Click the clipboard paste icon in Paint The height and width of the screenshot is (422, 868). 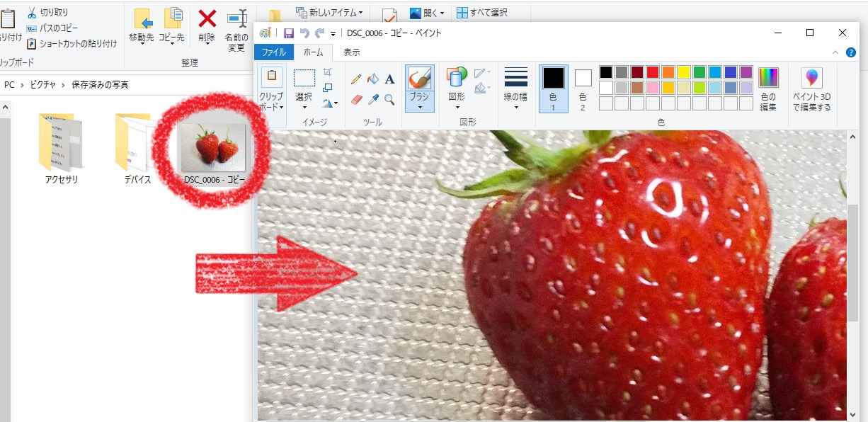[x=271, y=77]
